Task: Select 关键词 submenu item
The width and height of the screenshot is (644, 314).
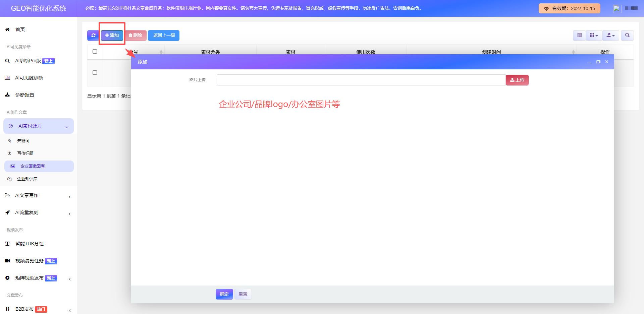Action: (23, 141)
